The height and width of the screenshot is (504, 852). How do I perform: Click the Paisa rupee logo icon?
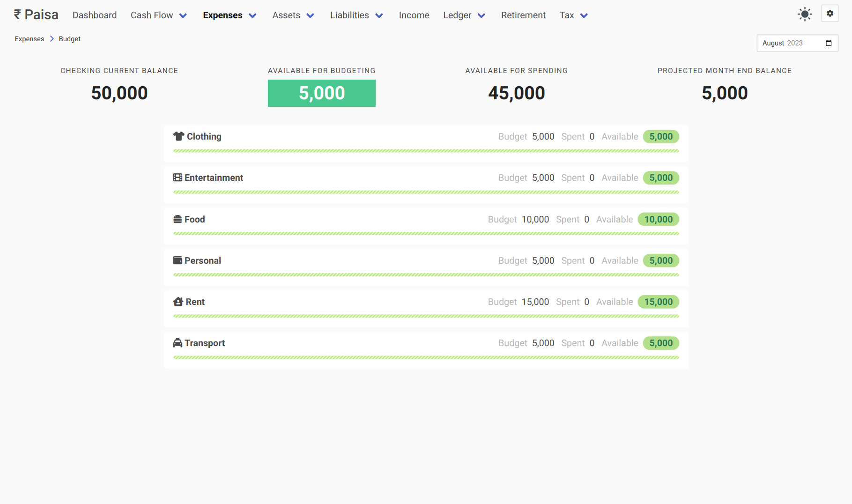[17, 15]
